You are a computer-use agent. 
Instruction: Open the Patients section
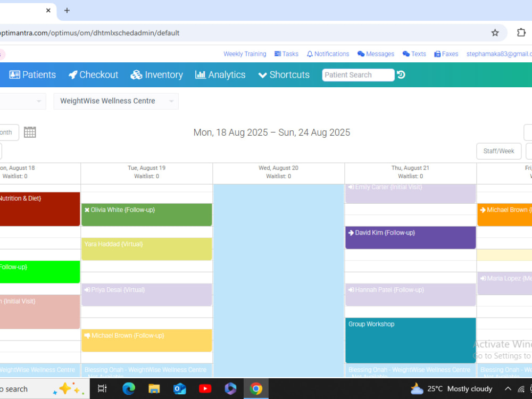32,74
